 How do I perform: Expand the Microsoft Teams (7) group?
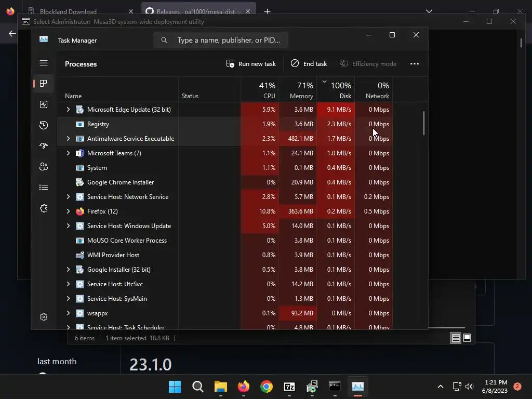pos(68,153)
